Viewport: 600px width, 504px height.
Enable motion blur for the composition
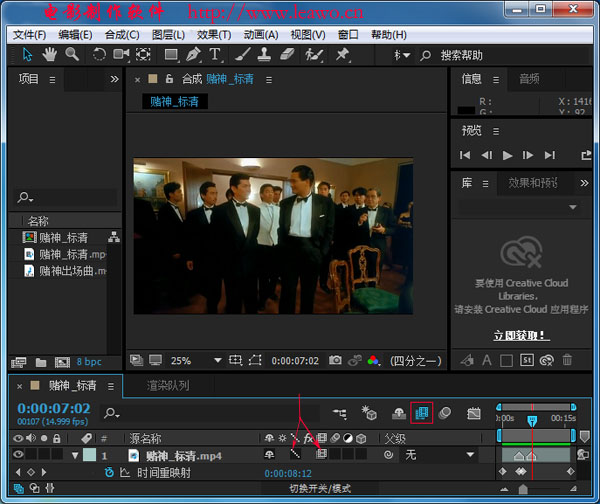(444, 413)
